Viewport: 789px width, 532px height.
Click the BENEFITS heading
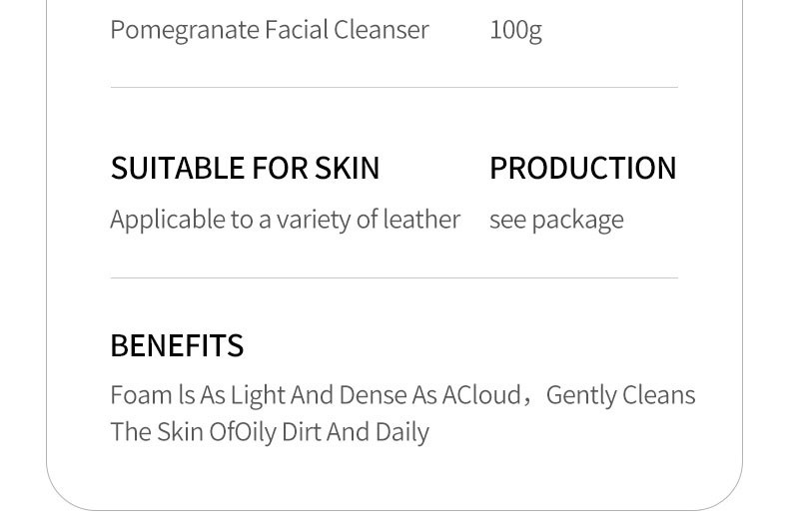(x=177, y=345)
